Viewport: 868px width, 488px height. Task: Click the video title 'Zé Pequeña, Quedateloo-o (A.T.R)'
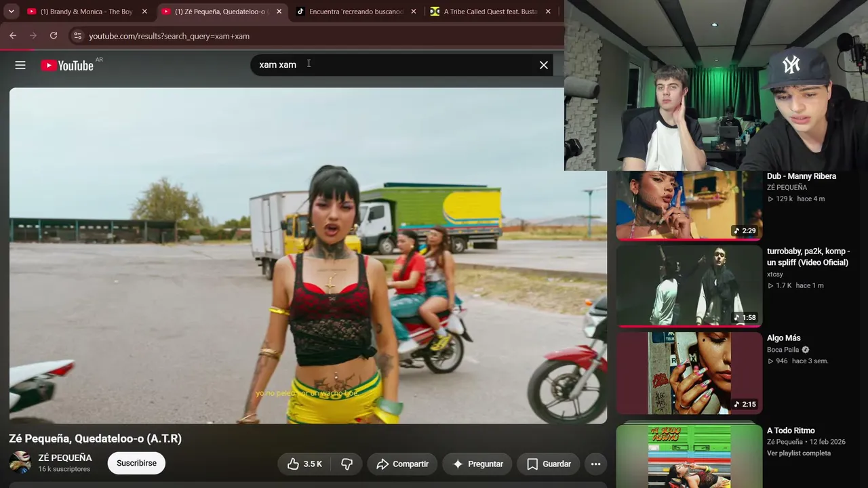96,439
